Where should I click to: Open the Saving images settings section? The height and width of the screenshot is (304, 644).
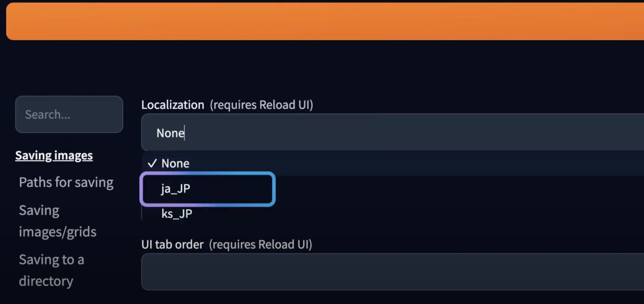(54, 155)
